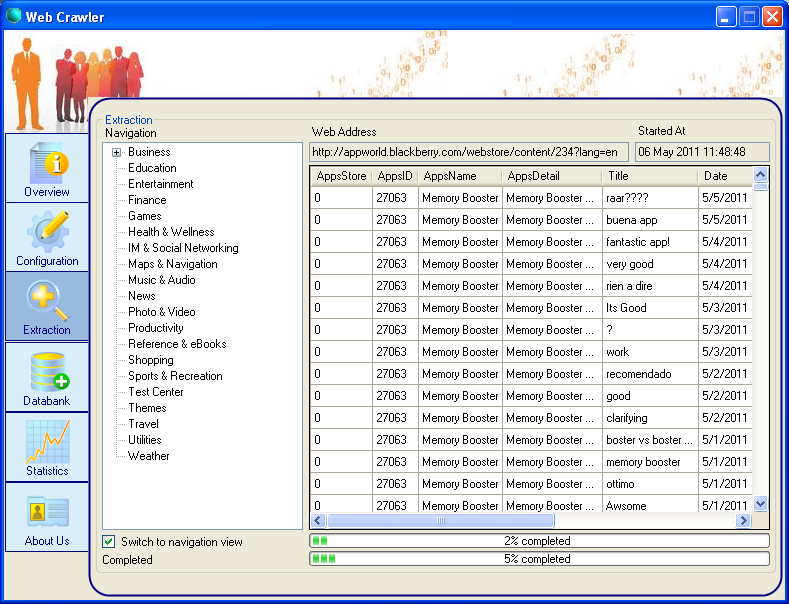The width and height of the screenshot is (789, 604).
Task: Sort by AppsName column header
Action: point(460,176)
